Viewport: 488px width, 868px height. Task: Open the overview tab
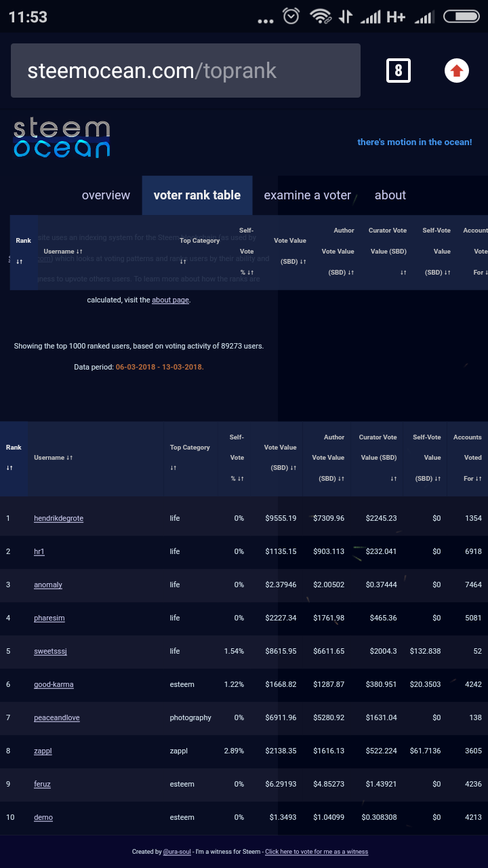106,195
